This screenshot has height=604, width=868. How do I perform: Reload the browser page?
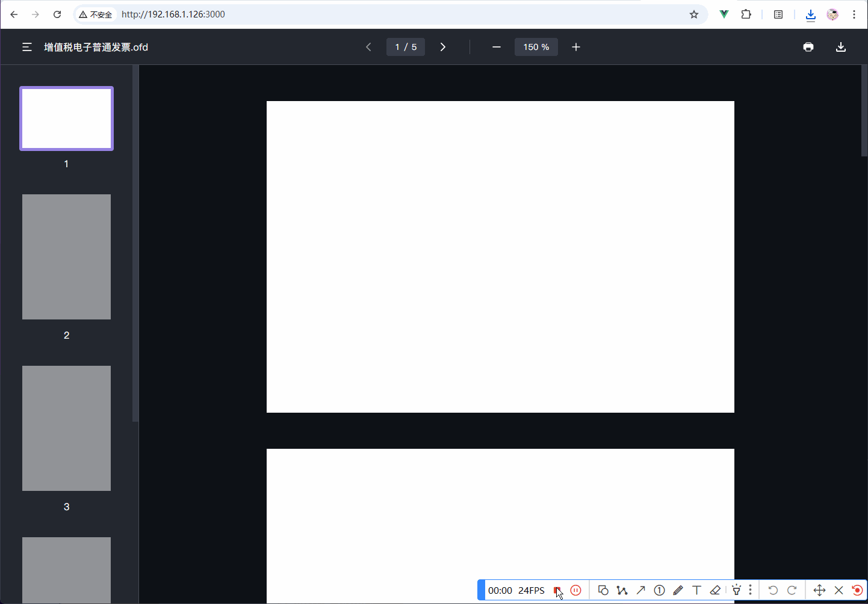coord(57,14)
